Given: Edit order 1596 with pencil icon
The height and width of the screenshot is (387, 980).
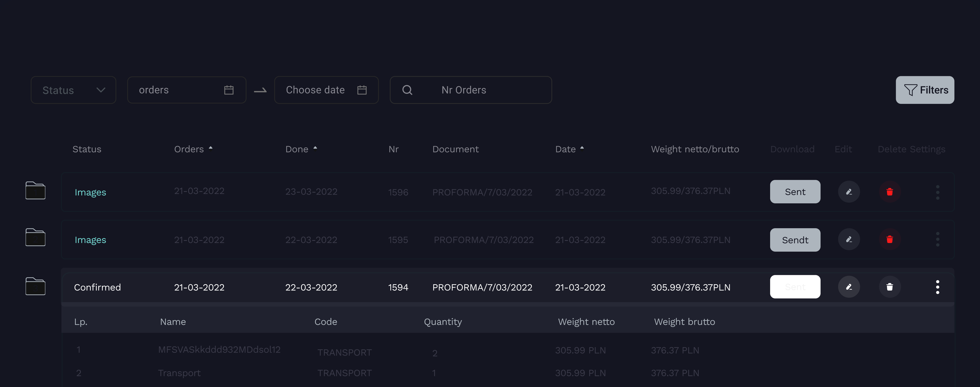Looking at the screenshot, I should [849, 192].
